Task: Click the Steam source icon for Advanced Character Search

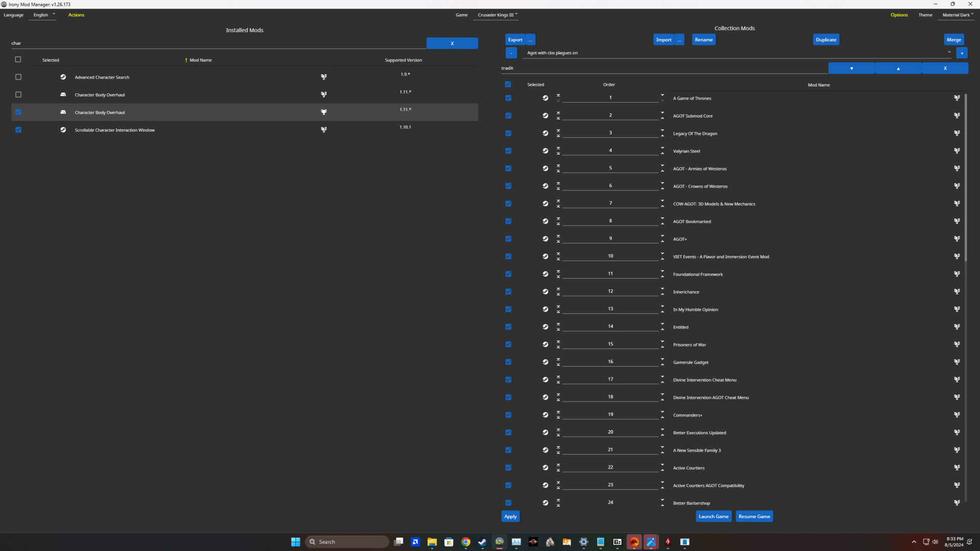Action: tap(63, 77)
